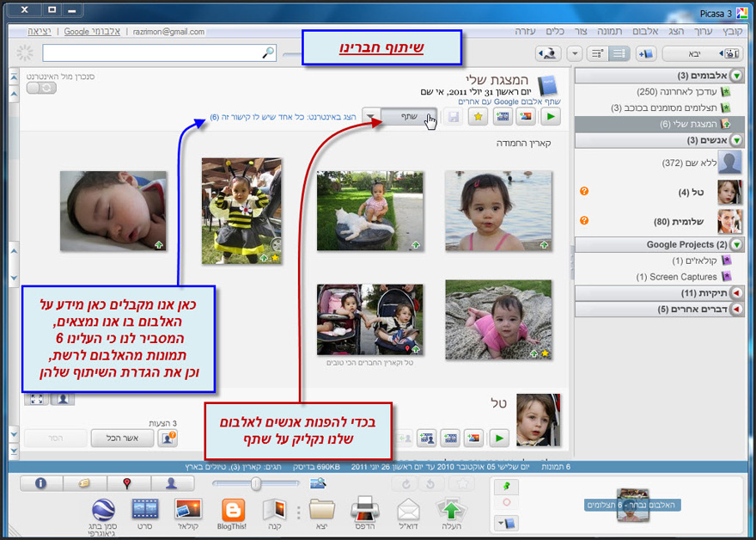Click the fullscreen expand icon
Screen dimensions: 756x540
click(37, 399)
